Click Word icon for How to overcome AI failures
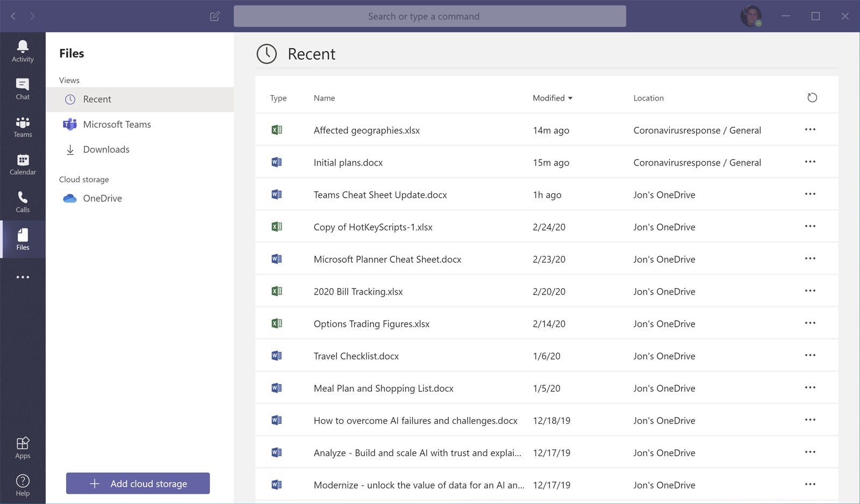The width and height of the screenshot is (860, 504). click(x=277, y=420)
